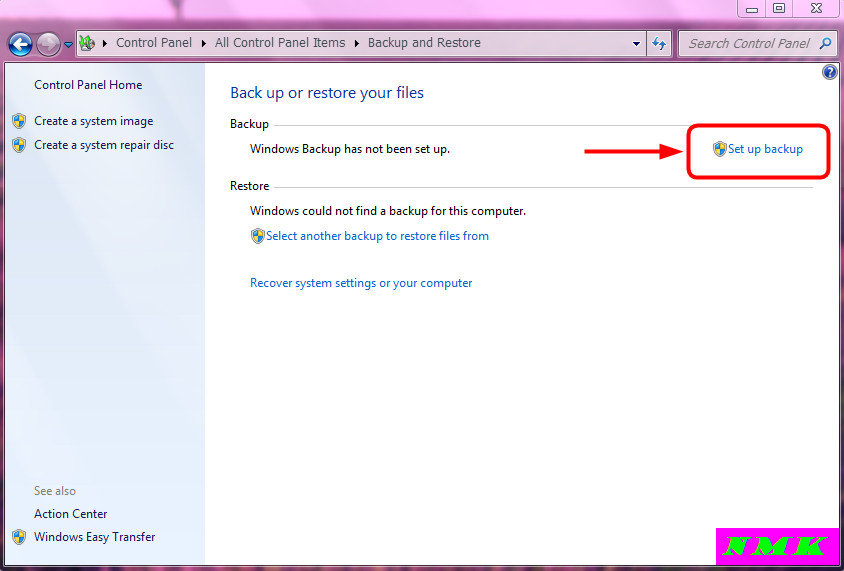Screen dimensions: 844x571
Task: Maximize the Backup and Restore window
Action: pyautogui.click(x=779, y=9)
